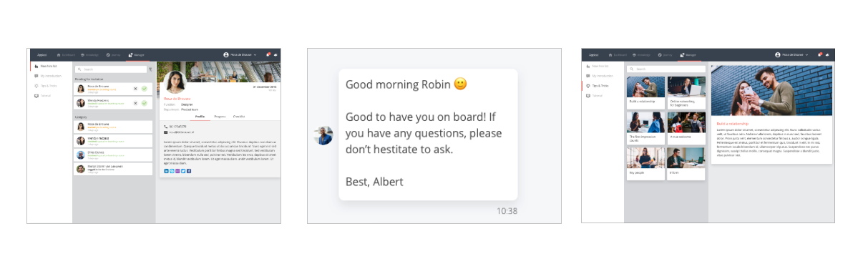Screen dimensions: 868x264
Task: Open Dries Clones entry in hire list
Action: tap(114, 155)
